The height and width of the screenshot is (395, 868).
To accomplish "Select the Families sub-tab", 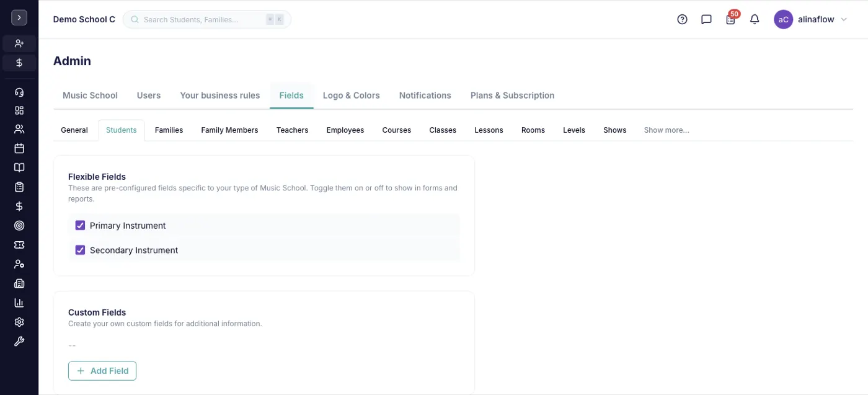I will 169,130.
